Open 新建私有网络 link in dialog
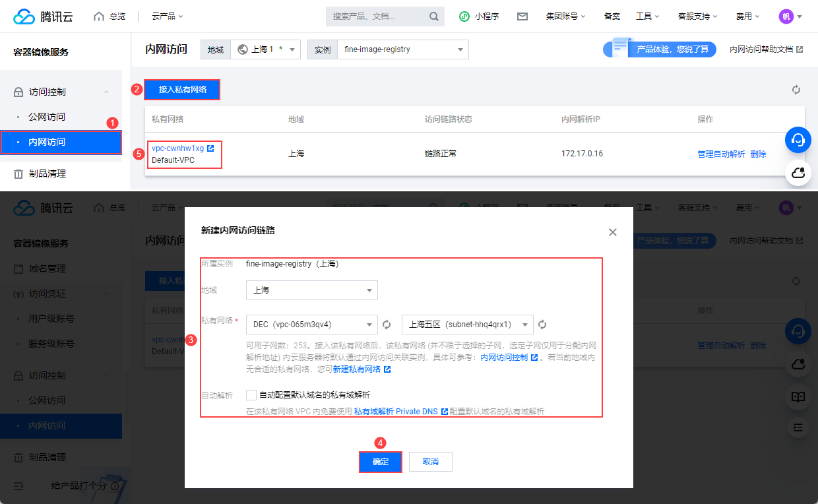Screen dimensions: 818x504 [x=356, y=369]
